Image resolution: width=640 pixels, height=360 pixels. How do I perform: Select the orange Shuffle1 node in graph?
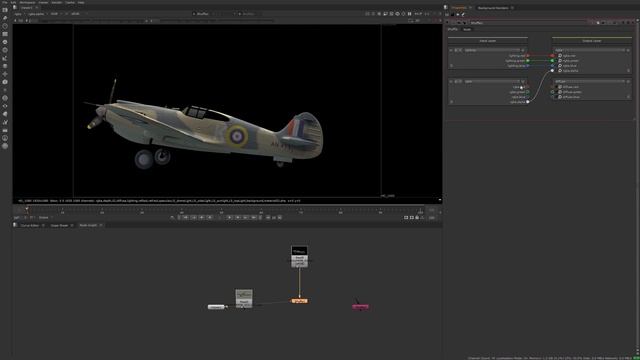(x=299, y=301)
